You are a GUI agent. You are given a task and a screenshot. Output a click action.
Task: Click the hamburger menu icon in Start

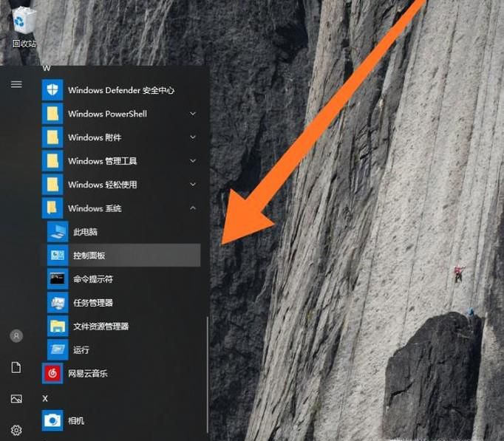pyautogui.click(x=16, y=84)
